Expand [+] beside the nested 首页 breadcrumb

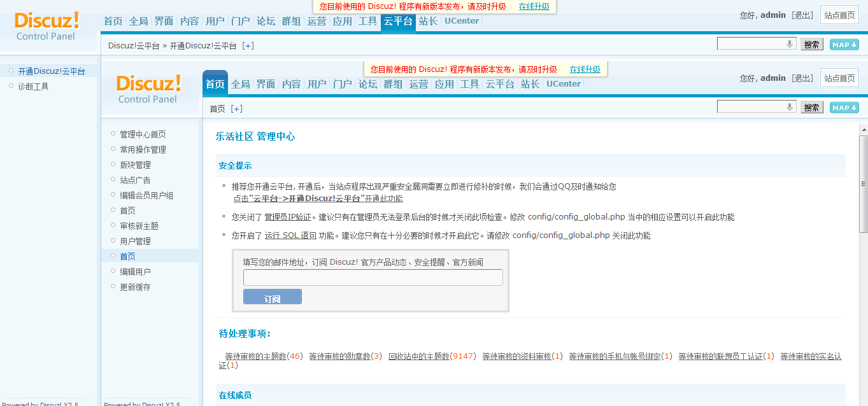click(236, 109)
